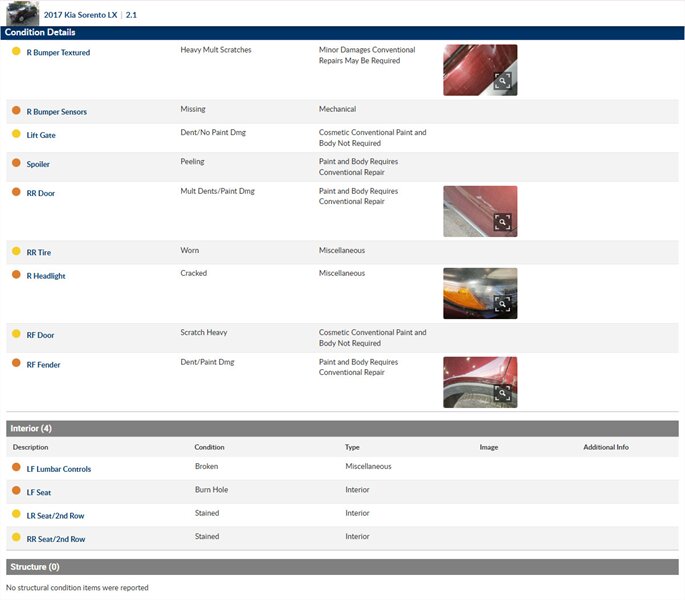
Task: Open the LF Lumbar Controls entry
Action: click(62, 469)
